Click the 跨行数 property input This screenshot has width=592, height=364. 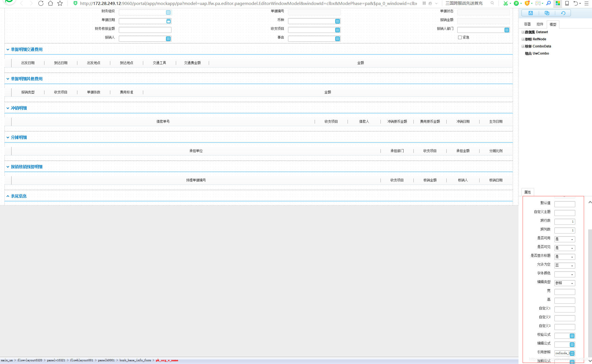pos(565,222)
